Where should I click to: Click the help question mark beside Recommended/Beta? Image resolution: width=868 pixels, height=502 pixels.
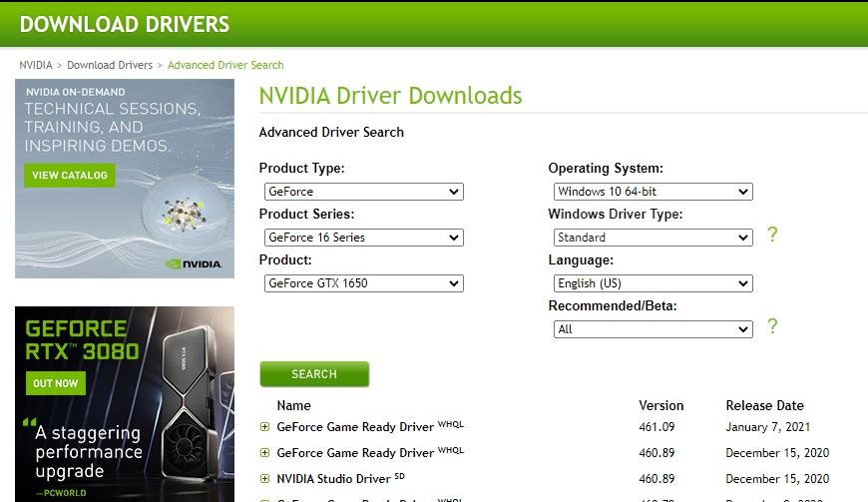[x=772, y=326]
